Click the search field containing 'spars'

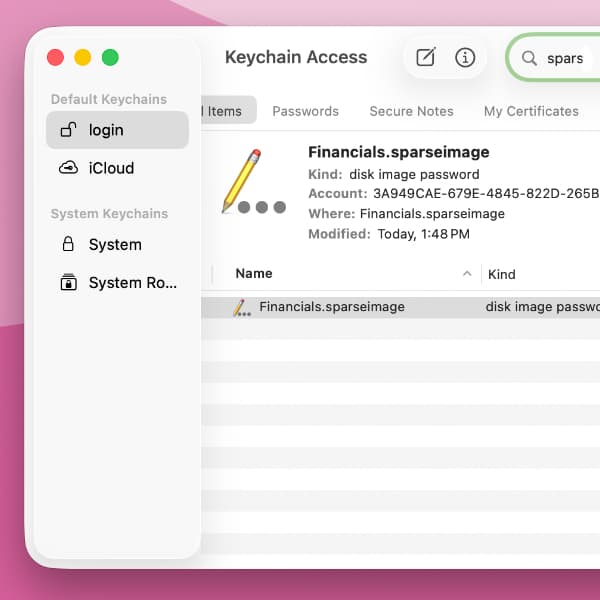coord(554,58)
